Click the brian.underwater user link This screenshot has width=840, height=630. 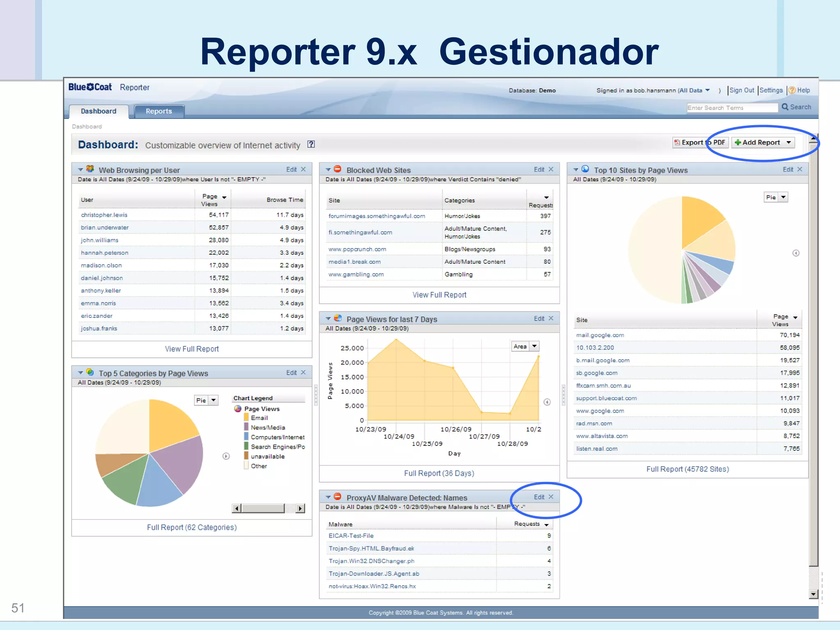point(105,227)
